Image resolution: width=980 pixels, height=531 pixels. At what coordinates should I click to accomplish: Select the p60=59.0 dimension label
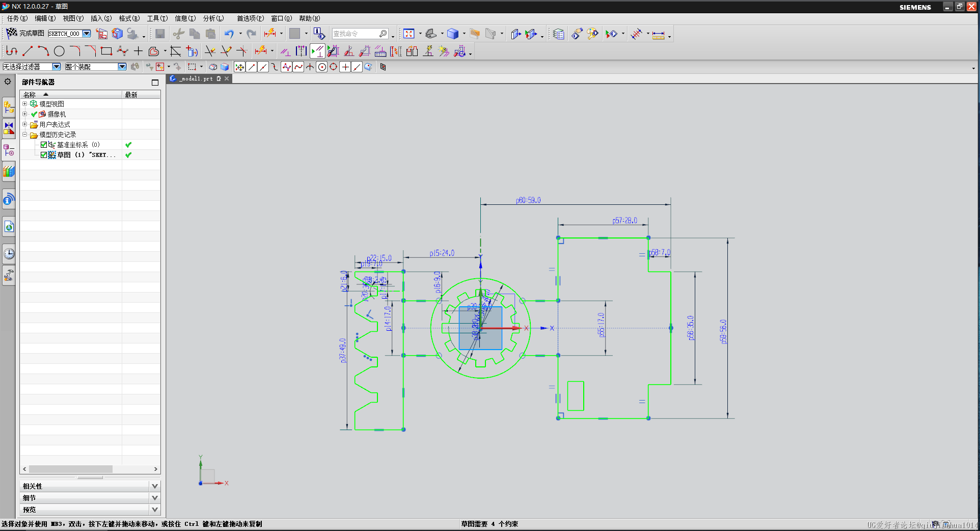[x=528, y=200]
